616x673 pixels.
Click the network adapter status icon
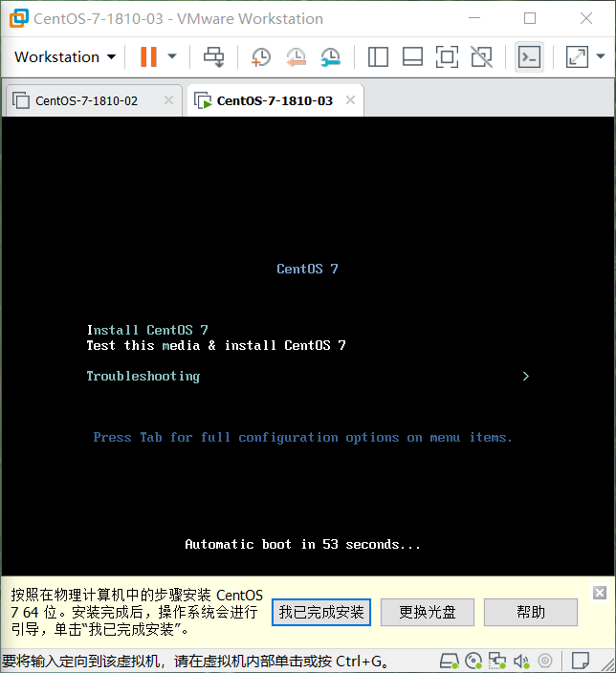(x=497, y=661)
